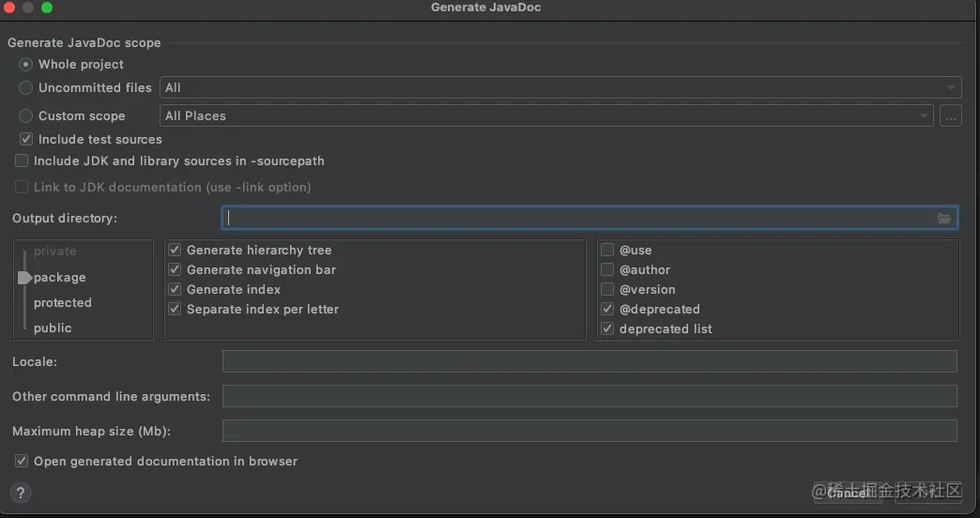Click the ellipsis button next to Custom scope
The image size is (980, 518).
(x=950, y=116)
